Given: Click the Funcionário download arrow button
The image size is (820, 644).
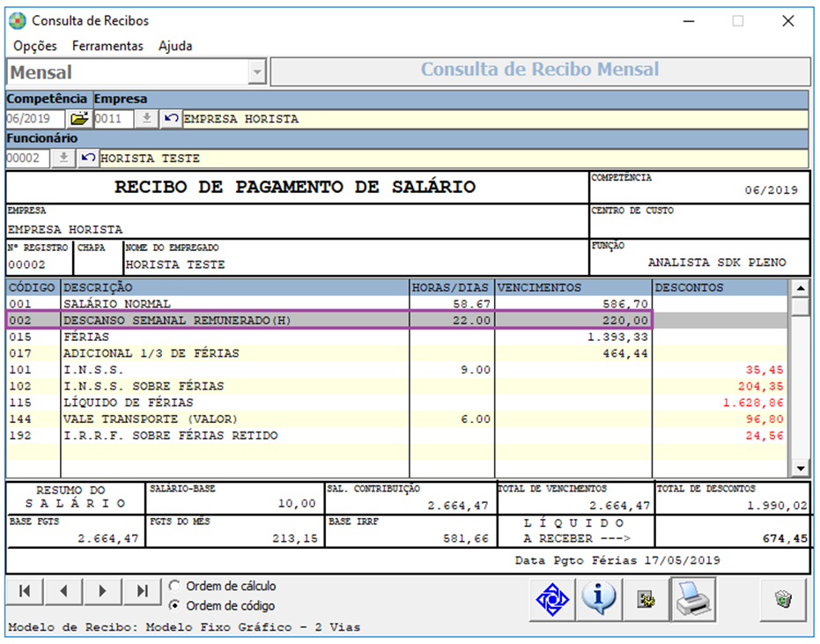Looking at the screenshot, I should (x=63, y=159).
